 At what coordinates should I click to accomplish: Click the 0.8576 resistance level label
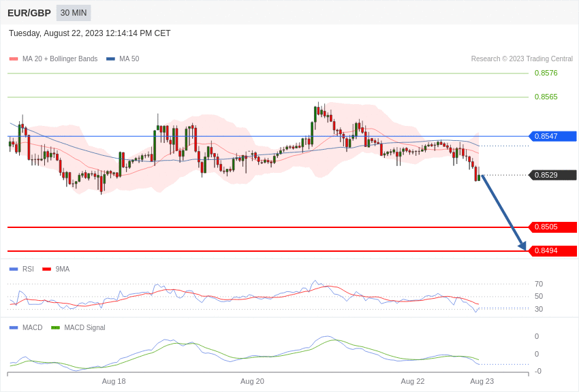546,73
